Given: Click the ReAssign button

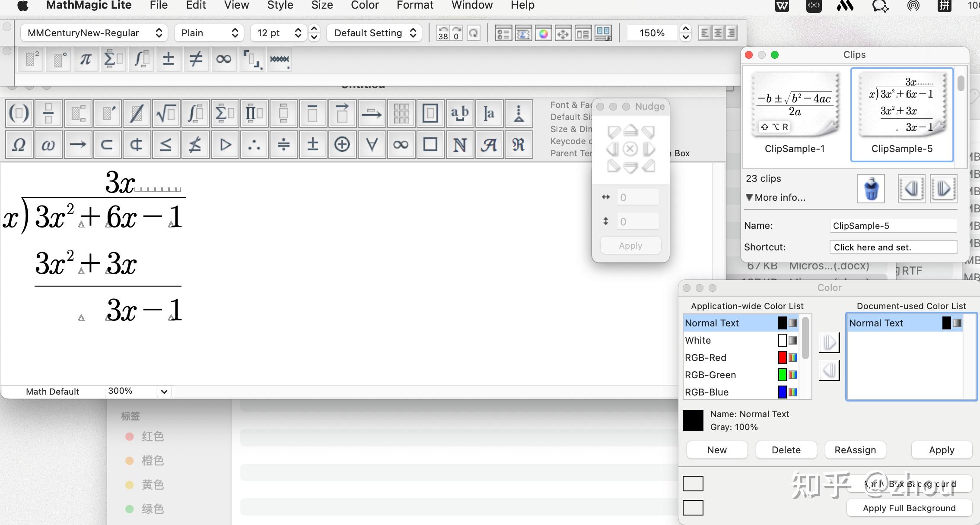Looking at the screenshot, I should point(855,450).
